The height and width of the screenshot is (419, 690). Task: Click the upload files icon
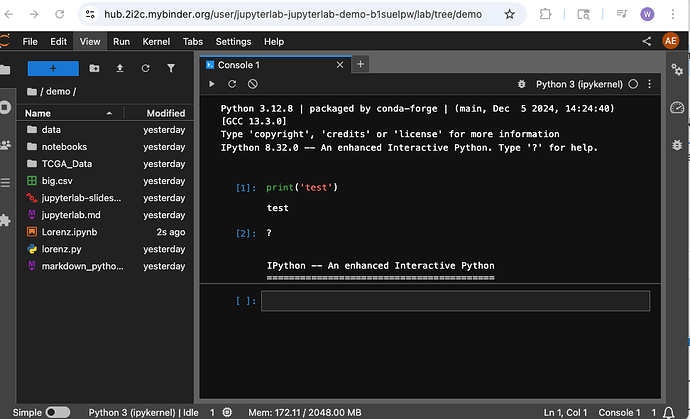[x=120, y=68]
